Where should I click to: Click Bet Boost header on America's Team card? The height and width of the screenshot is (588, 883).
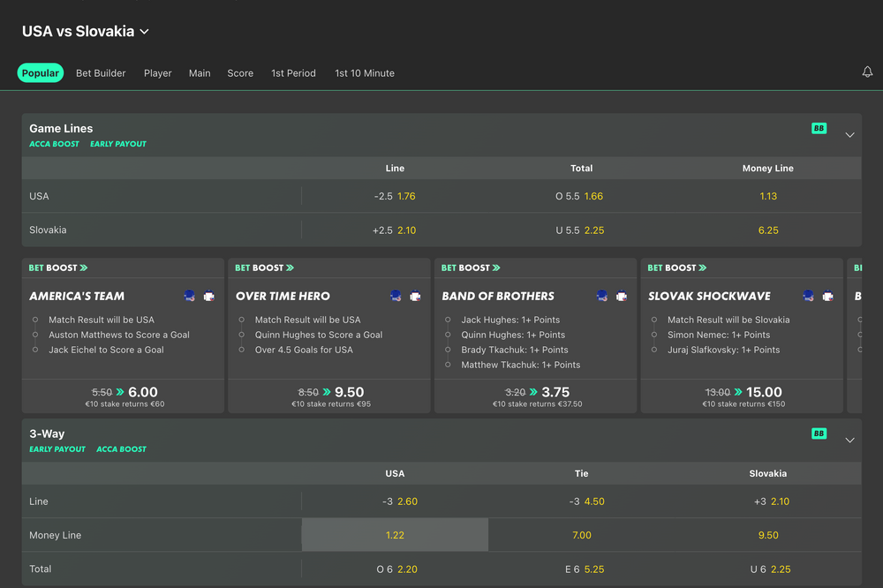pyautogui.click(x=58, y=268)
